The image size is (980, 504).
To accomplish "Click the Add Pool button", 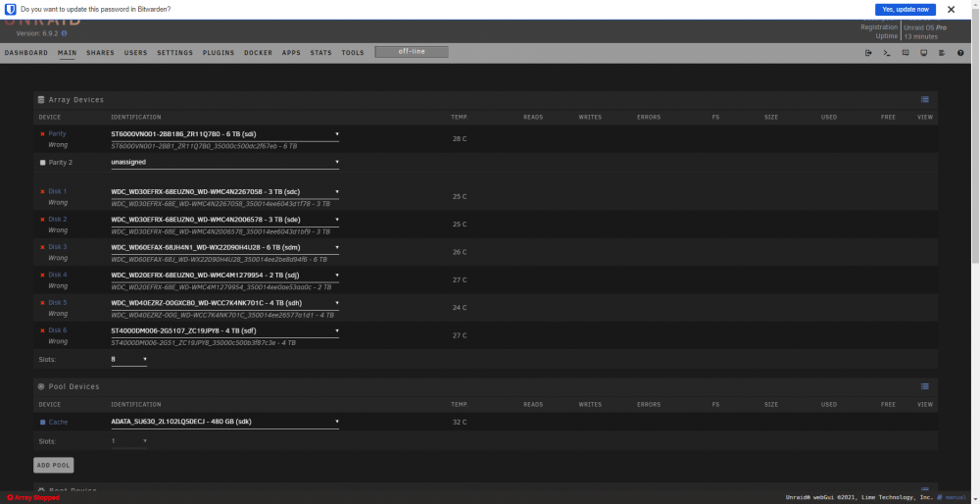I will pyautogui.click(x=53, y=465).
